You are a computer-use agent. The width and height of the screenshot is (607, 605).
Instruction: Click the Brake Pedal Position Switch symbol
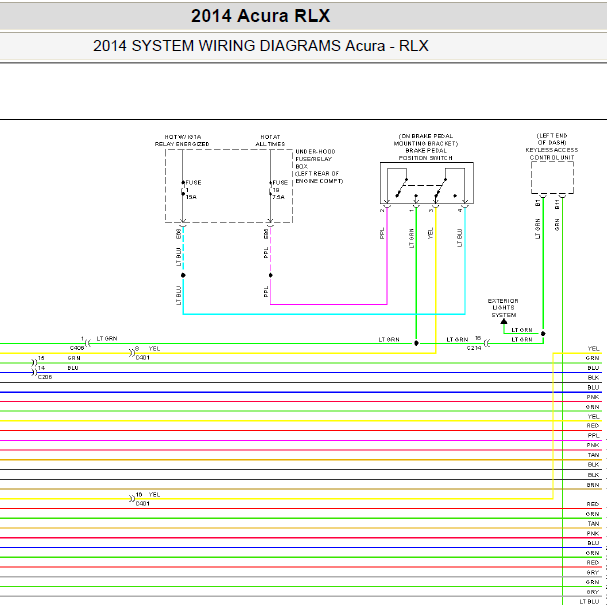pos(427,183)
